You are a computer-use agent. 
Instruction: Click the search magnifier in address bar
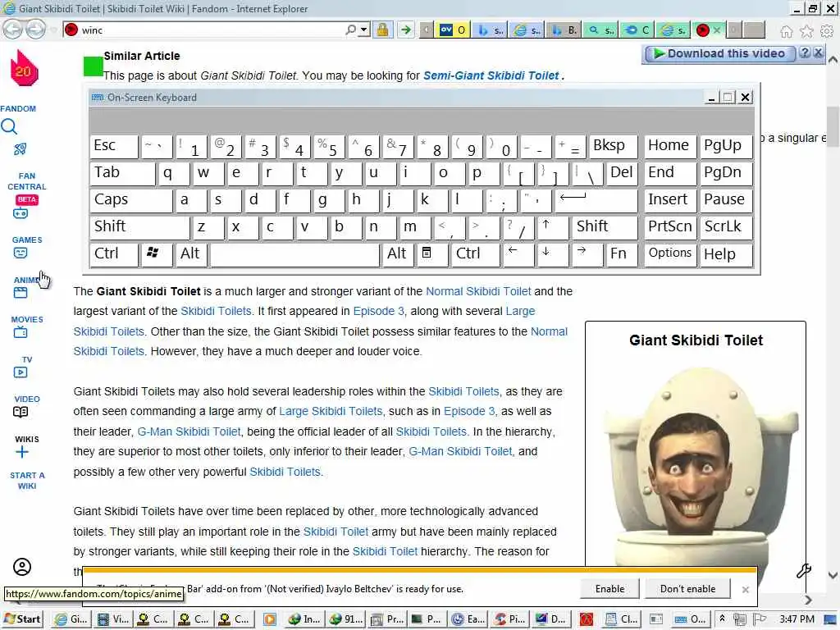[x=350, y=30]
